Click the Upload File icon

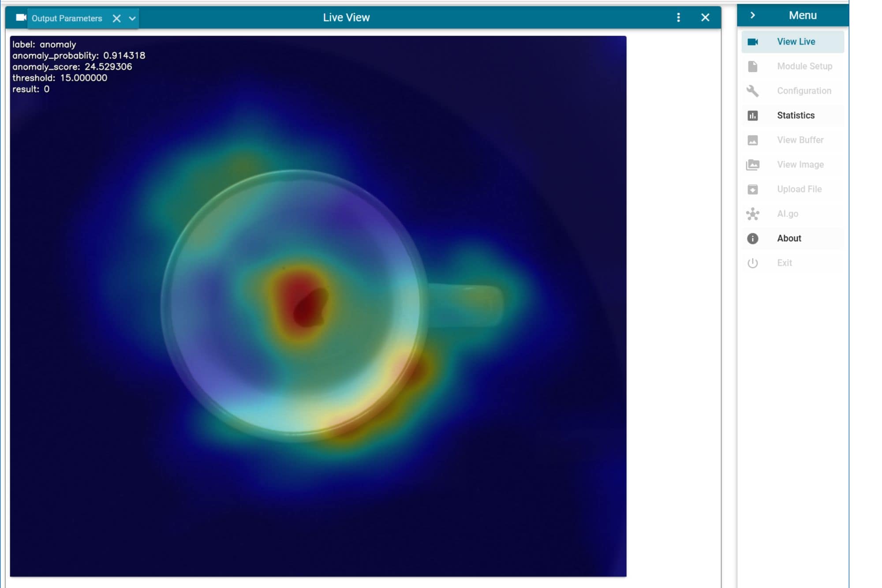752,189
